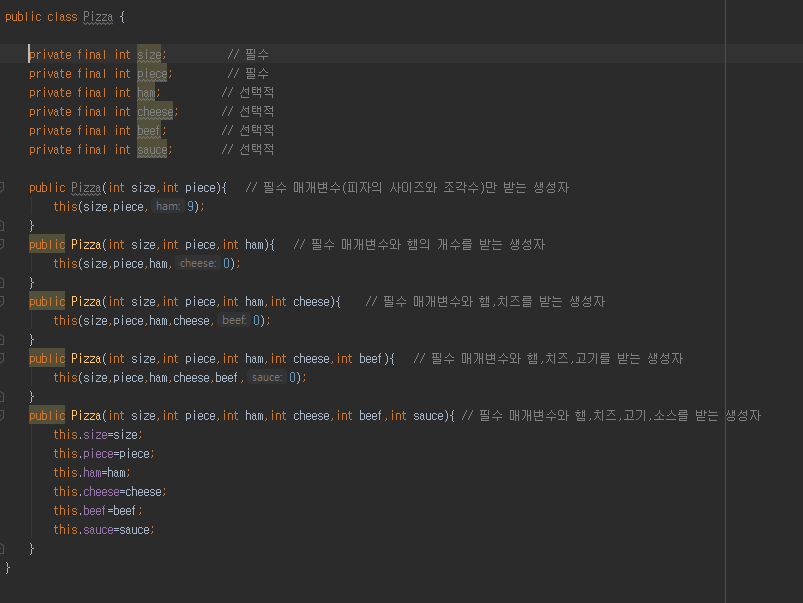Click the comment '필수 매개변수와 햄,치즈,고기를 받는 생성자'

[548, 358]
